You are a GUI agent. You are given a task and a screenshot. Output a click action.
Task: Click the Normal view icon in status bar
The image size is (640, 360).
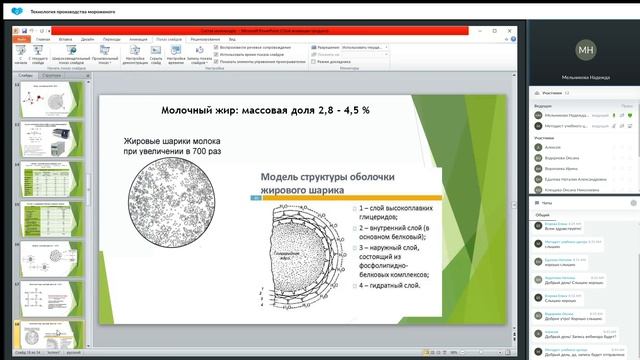click(427, 352)
